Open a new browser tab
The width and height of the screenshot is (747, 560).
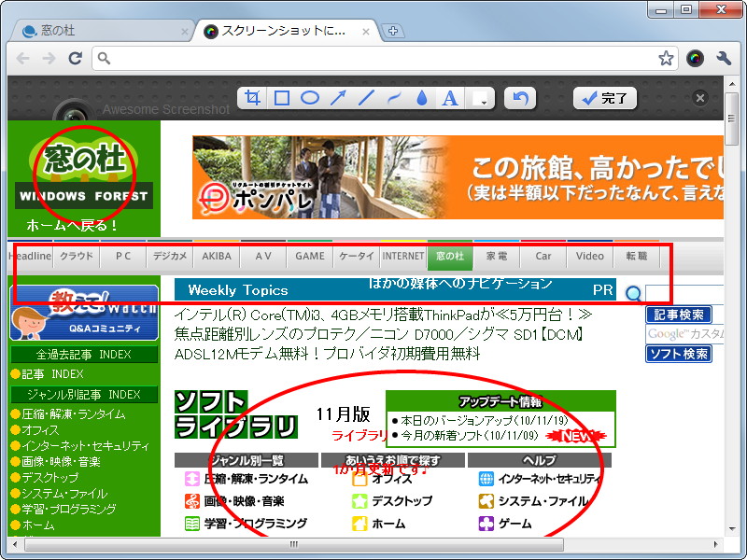click(x=393, y=31)
